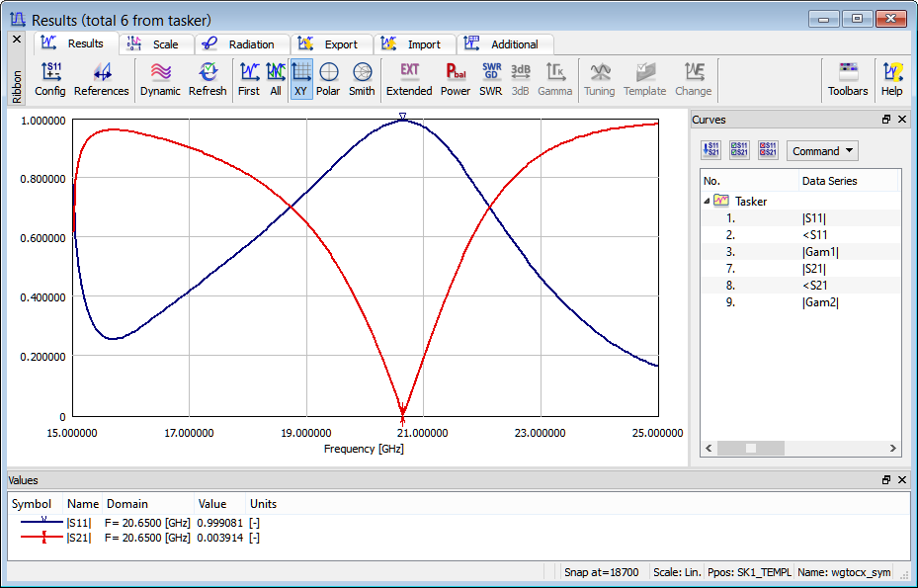Show only the First curve
The width and height of the screenshot is (918, 588).
pyautogui.click(x=249, y=79)
